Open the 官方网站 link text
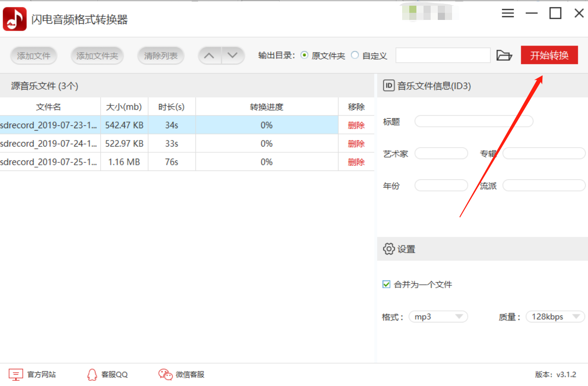The width and height of the screenshot is (588, 386). [x=41, y=375]
